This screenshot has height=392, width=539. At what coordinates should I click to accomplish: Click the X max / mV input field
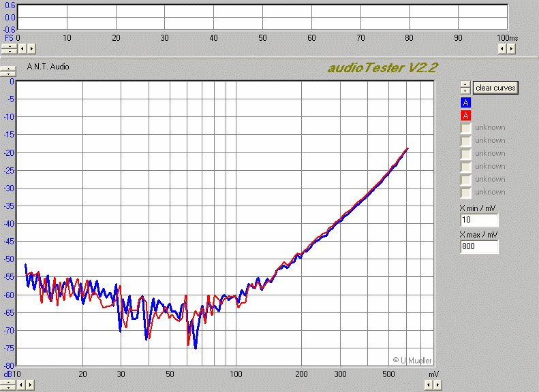(478, 247)
